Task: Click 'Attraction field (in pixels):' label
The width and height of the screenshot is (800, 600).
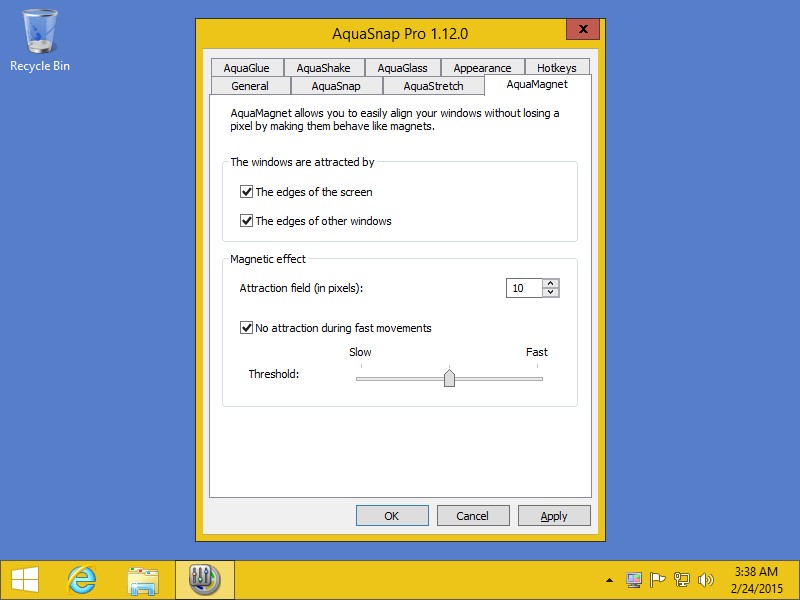Action: (302, 288)
